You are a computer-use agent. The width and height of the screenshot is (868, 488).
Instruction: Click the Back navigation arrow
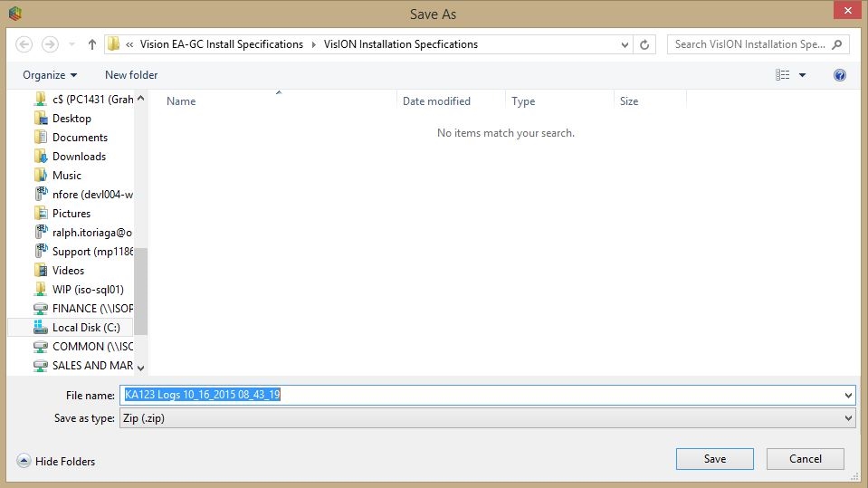(x=24, y=44)
